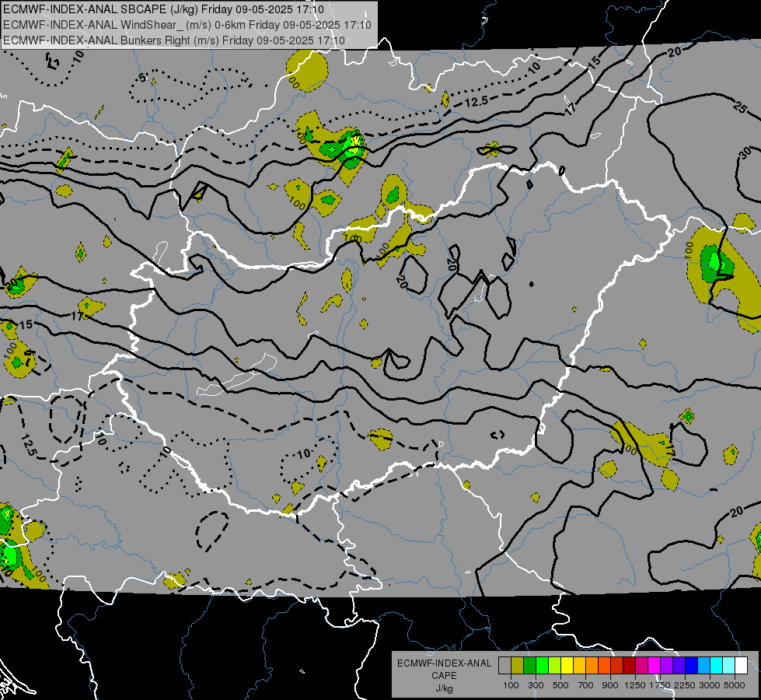Screen dimensions: 761x700
Task: Pick the orange legend swatch above 700
Action: click(592, 666)
